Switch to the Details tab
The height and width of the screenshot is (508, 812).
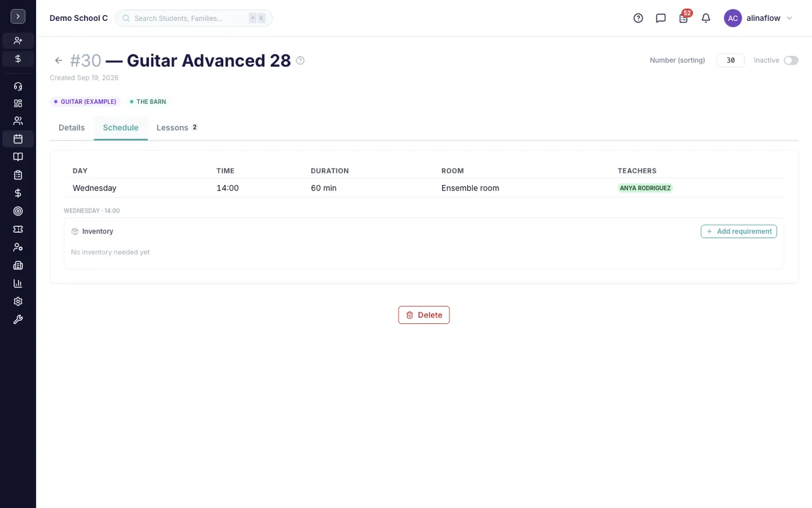[71, 128]
